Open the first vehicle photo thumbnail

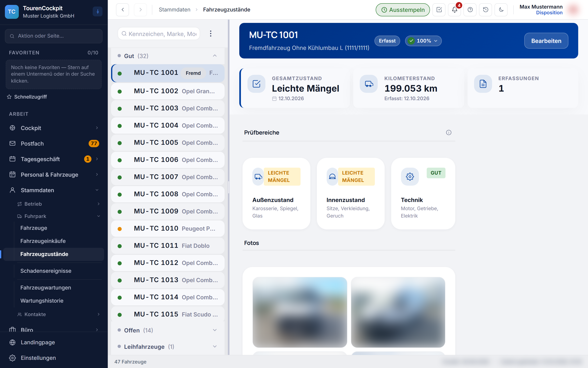point(300,312)
